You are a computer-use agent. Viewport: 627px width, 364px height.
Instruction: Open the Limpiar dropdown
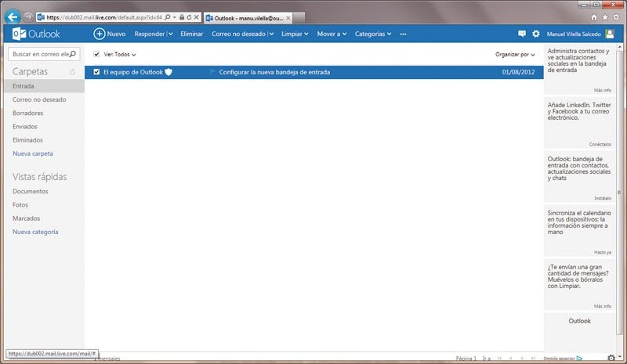295,34
